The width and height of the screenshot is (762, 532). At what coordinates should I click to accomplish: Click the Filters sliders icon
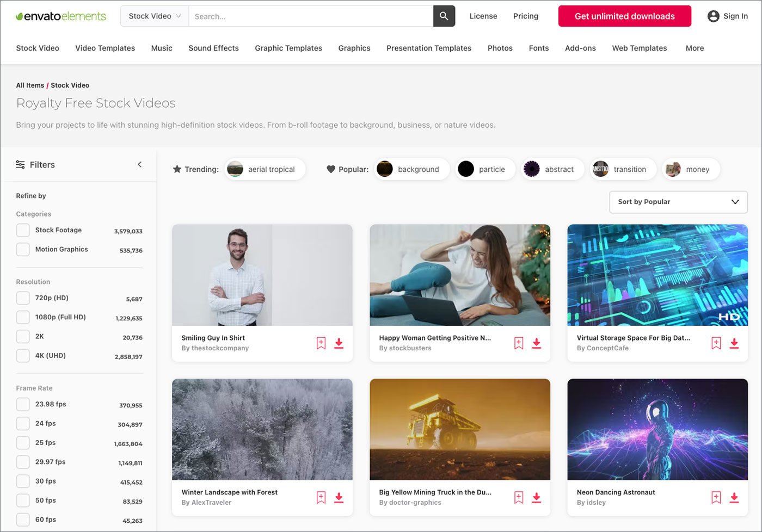tap(20, 164)
